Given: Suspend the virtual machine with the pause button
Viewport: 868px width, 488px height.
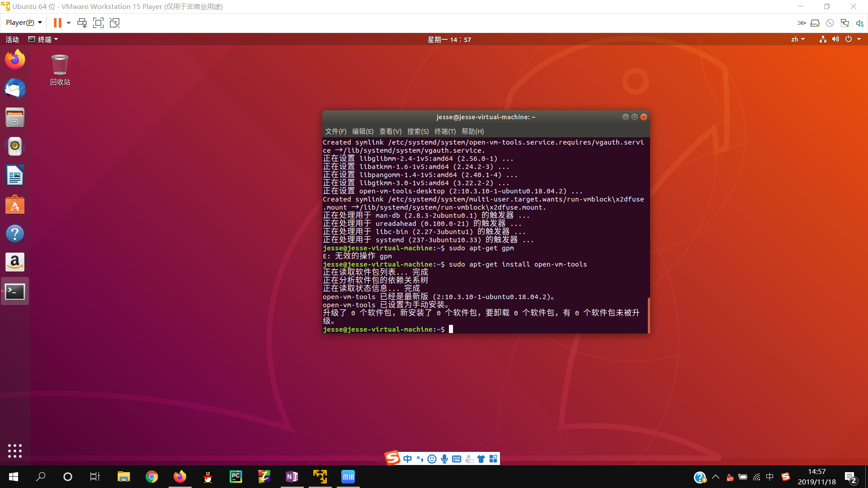Looking at the screenshot, I should [57, 23].
